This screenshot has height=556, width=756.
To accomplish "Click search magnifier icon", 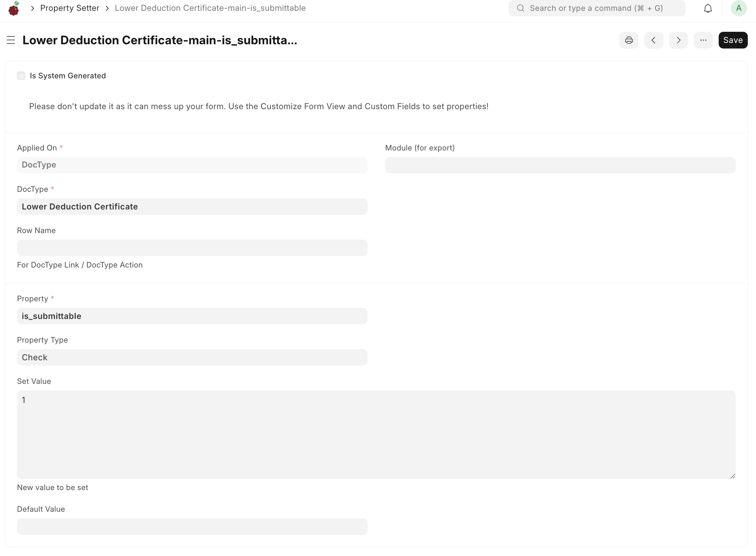I will coord(520,9).
